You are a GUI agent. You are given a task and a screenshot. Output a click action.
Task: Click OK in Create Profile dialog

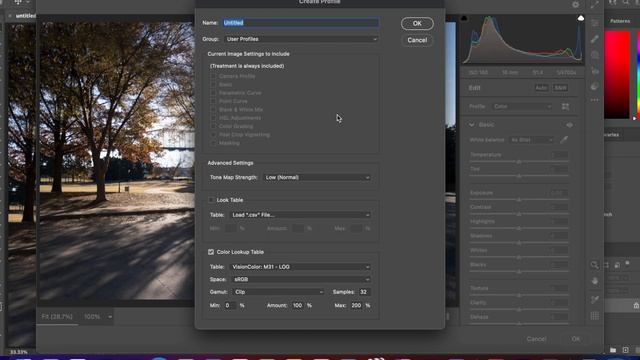pos(417,24)
